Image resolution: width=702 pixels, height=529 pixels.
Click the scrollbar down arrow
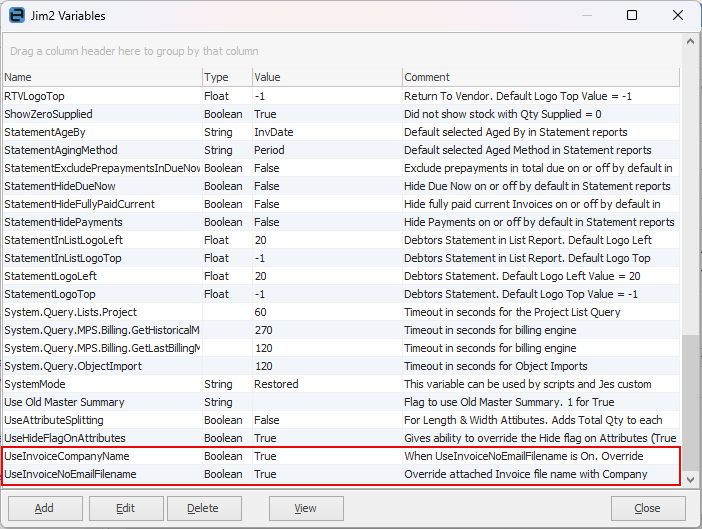(690, 479)
